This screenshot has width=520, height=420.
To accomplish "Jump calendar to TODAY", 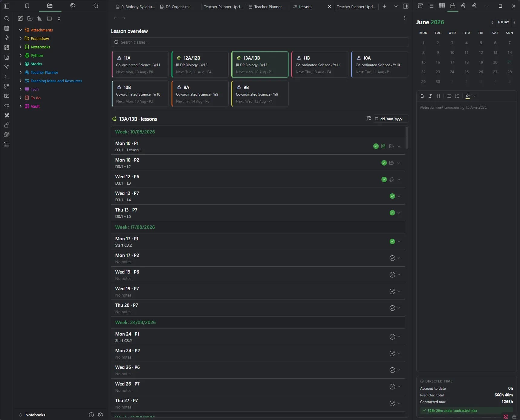I will point(503,22).
